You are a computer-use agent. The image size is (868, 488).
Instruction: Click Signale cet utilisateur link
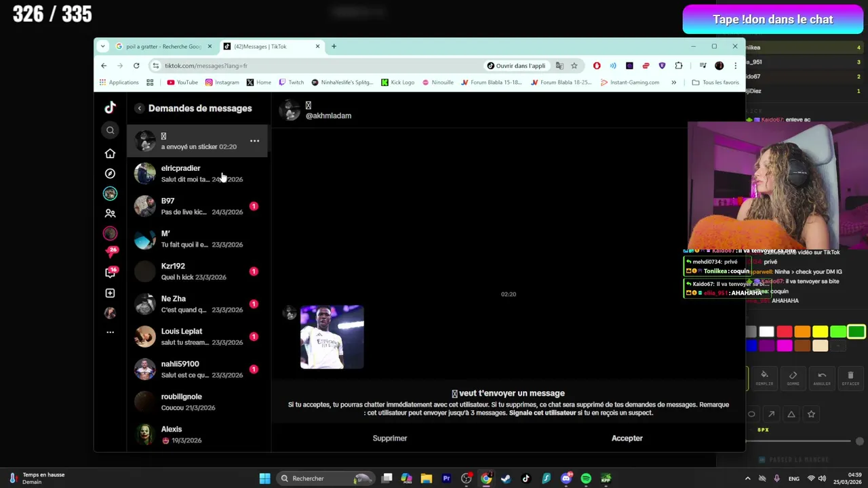click(542, 413)
